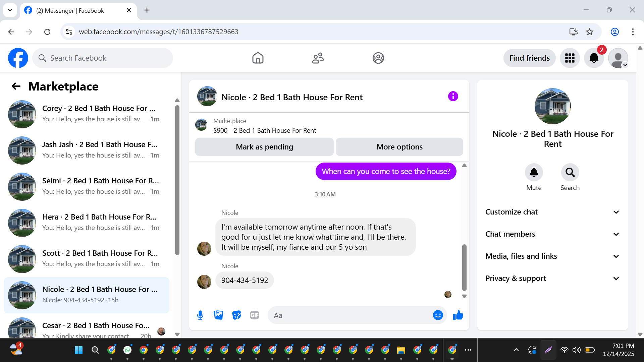Open the GIF picker
This screenshot has height=362, width=644.
tap(255, 315)
